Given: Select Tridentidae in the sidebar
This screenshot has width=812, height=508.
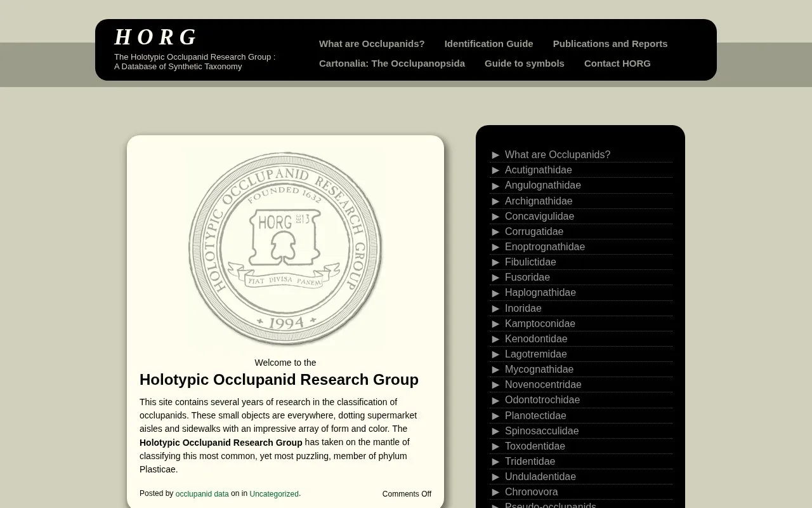Looking at the screenshot, I should 530,461.
